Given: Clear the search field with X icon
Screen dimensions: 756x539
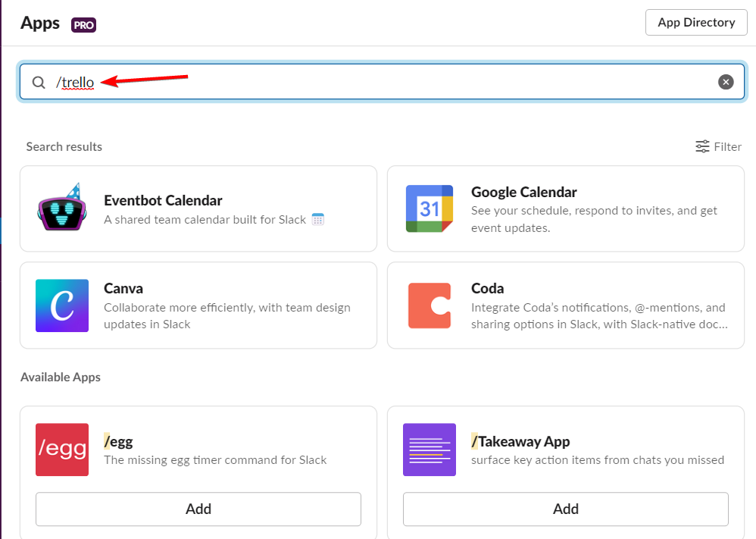Looking at the screenshot, I should (726, 82).
